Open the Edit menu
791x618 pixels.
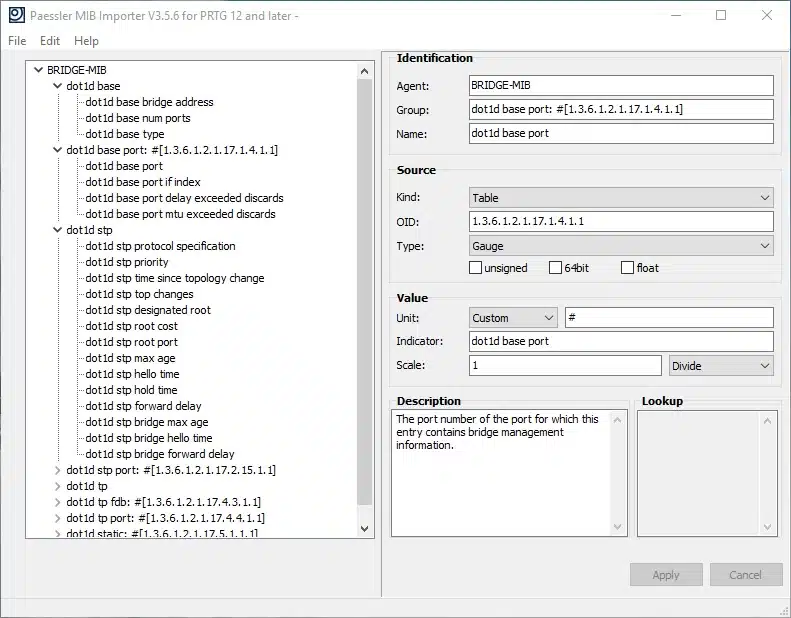(50, 41)
